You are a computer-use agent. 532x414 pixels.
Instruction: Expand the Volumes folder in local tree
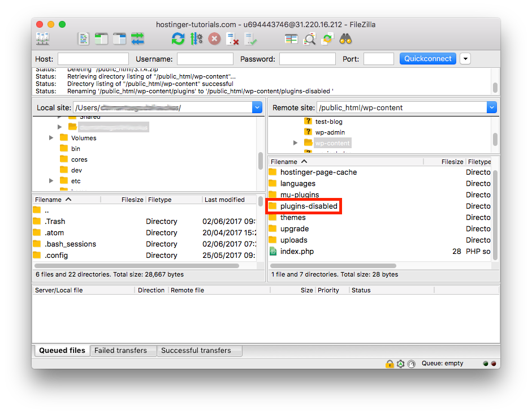[51, 138]
